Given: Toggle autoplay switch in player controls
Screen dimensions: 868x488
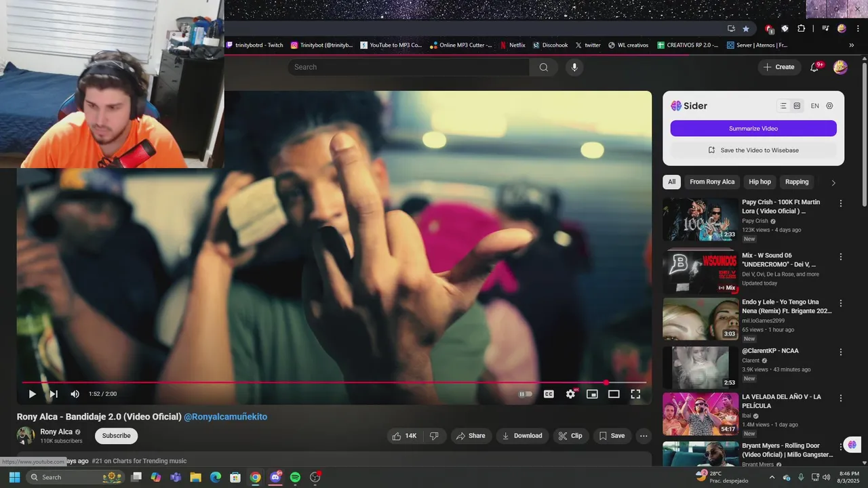Looking at the screenshot, I should click(x=526, y=394).
